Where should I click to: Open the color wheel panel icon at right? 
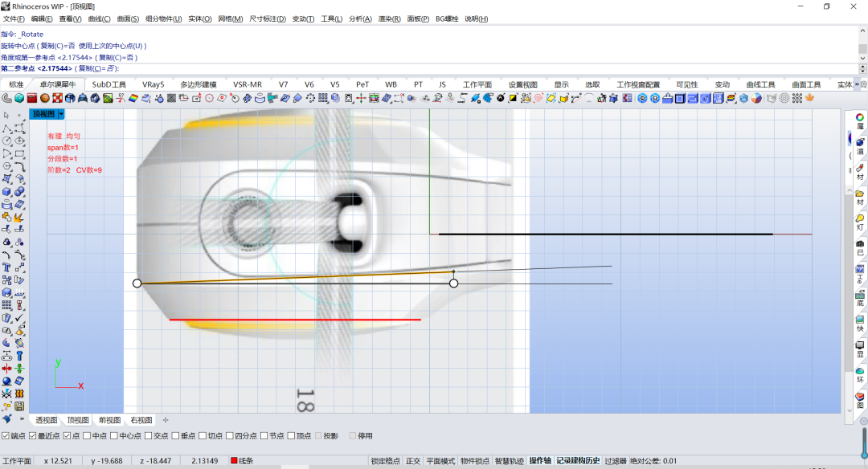click(x=860, y=118)
